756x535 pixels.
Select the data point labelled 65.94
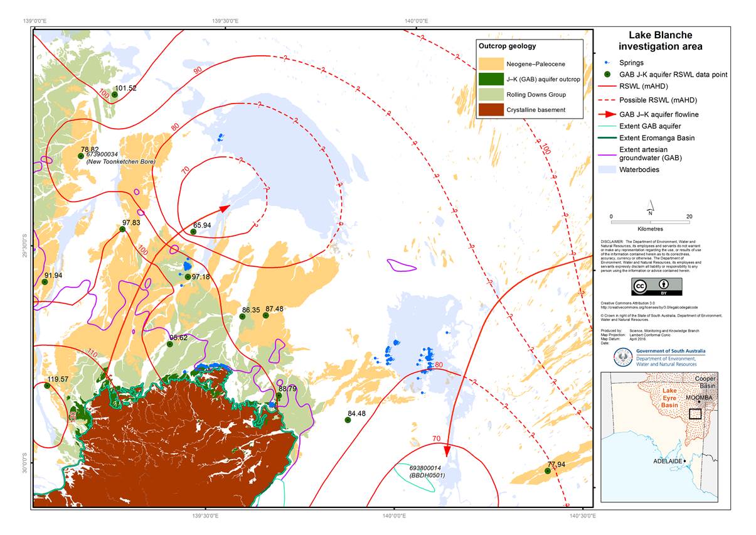click(x=193, y=232)
